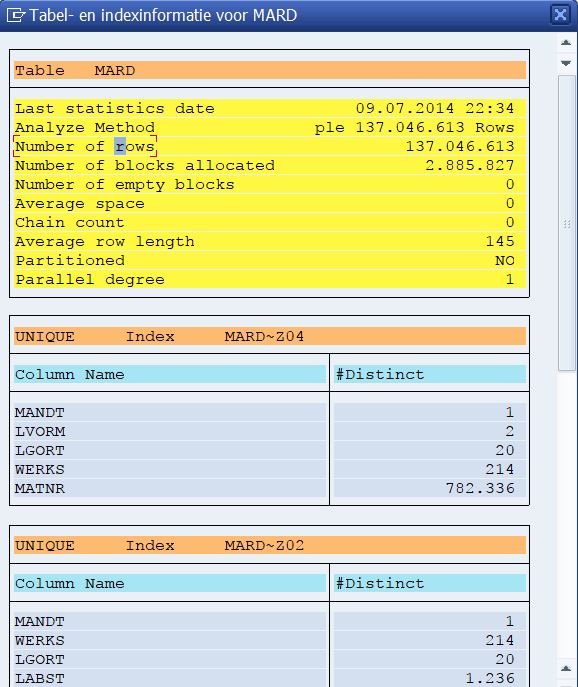Click the LABST column in Z02 index

coord(170,678)
